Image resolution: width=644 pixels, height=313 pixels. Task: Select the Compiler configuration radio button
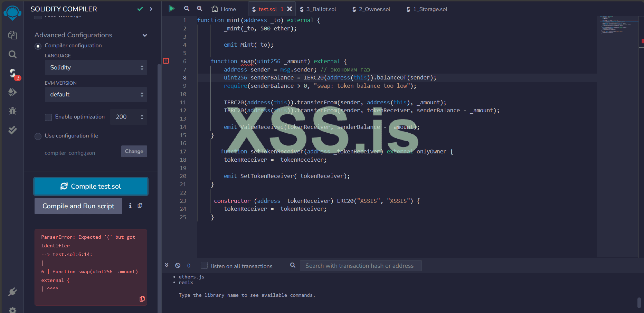click(x=38, y=46)
